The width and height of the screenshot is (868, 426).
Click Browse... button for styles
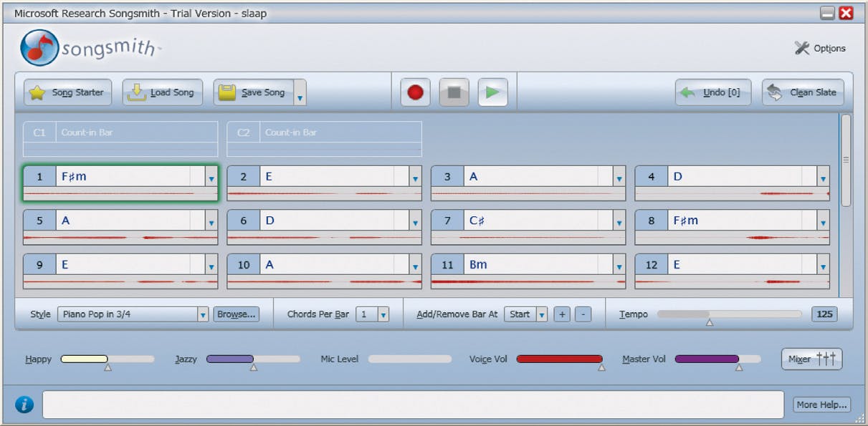(236, 314)
